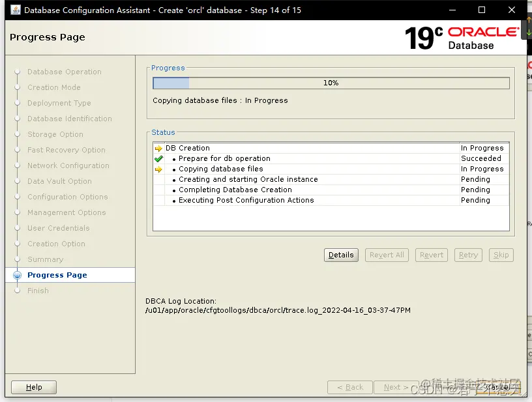The width and height of the screenshot is (532, 402).
Task: Click the Revert button
Action: coord(432,255)
